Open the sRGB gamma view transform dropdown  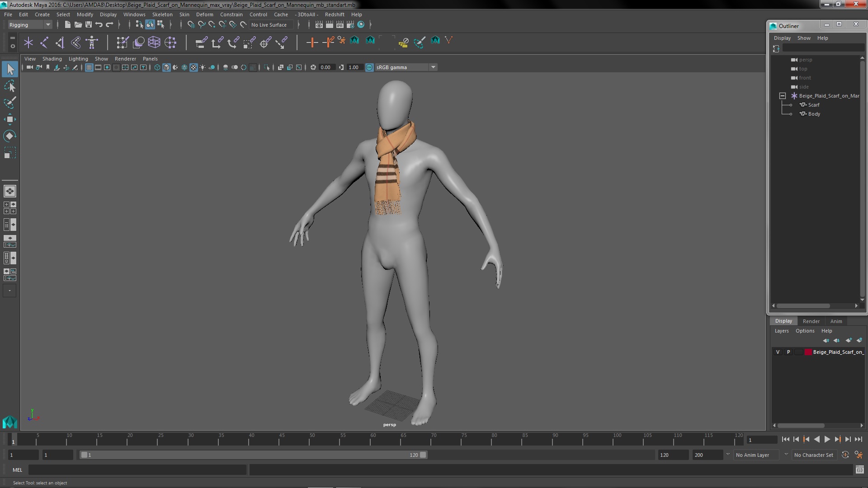pyautogui.click(x=406, y=67)
